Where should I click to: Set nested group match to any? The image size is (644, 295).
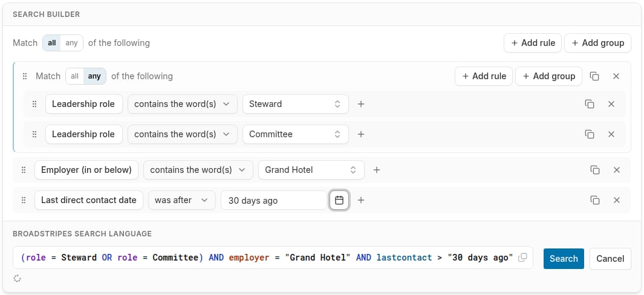94,76
